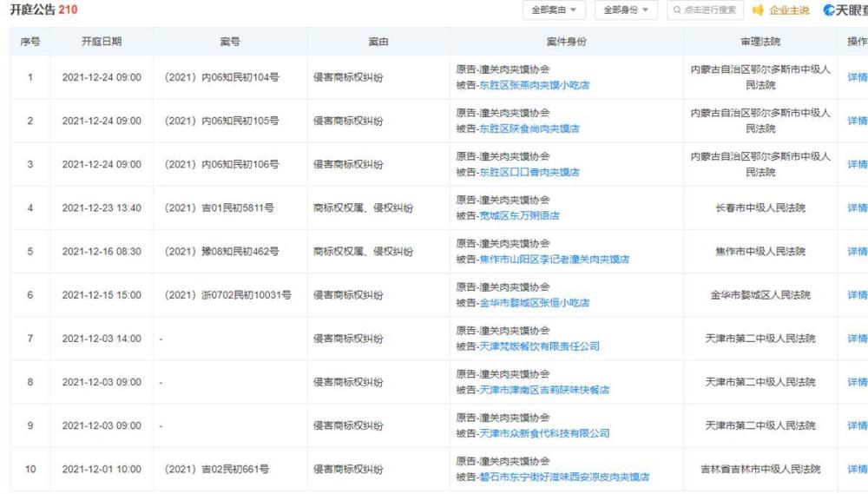Click the 企业主说 speaker icon
The width and height of the screenshot is (868, 494).
tap(758, 10)
